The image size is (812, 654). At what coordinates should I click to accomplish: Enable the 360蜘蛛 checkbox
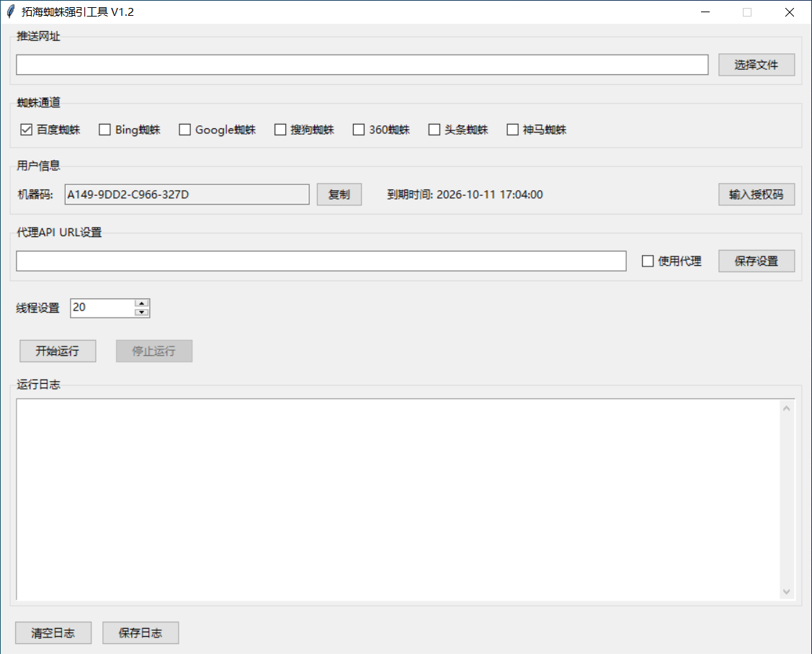click(x=358, y=130)
